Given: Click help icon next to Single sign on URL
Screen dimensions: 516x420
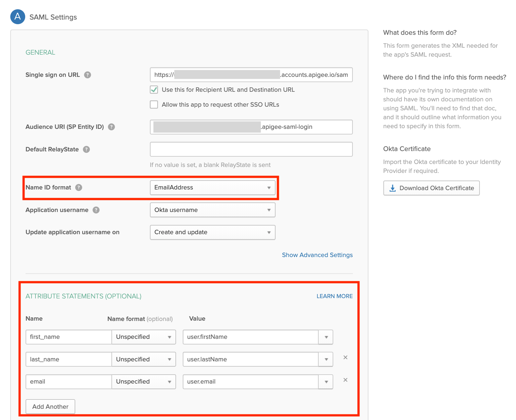Looking at the screenshot, I should [88, 75].
